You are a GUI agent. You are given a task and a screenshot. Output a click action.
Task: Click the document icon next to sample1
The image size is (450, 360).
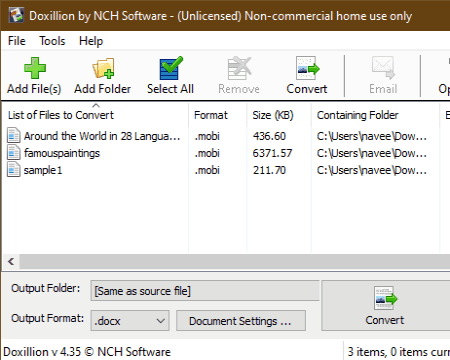click(x=14, y=170)
